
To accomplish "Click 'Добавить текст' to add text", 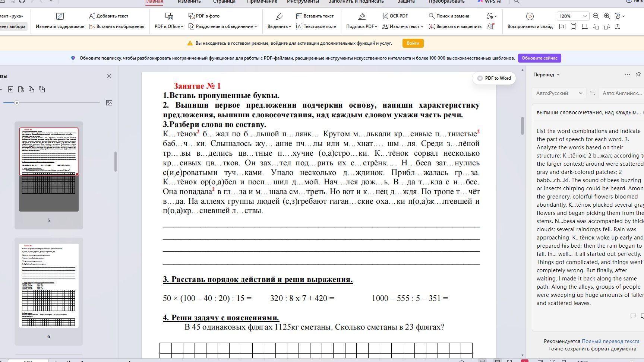I will (108, 16).
